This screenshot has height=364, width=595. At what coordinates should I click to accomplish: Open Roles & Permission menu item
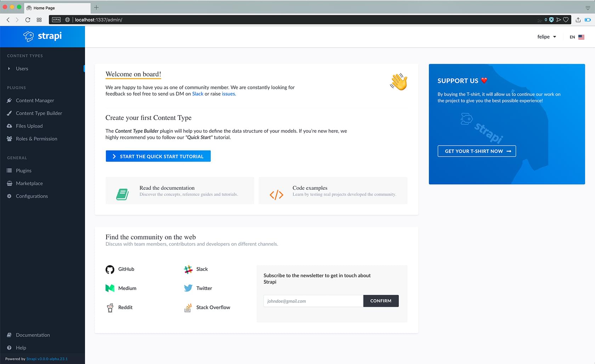(36, 139)
